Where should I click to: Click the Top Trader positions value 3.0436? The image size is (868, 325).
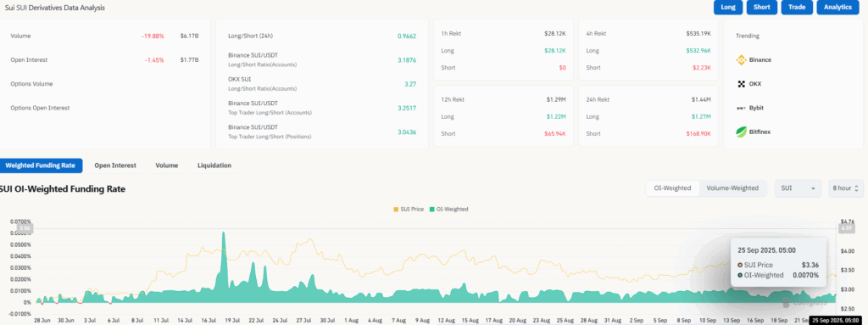406,132
